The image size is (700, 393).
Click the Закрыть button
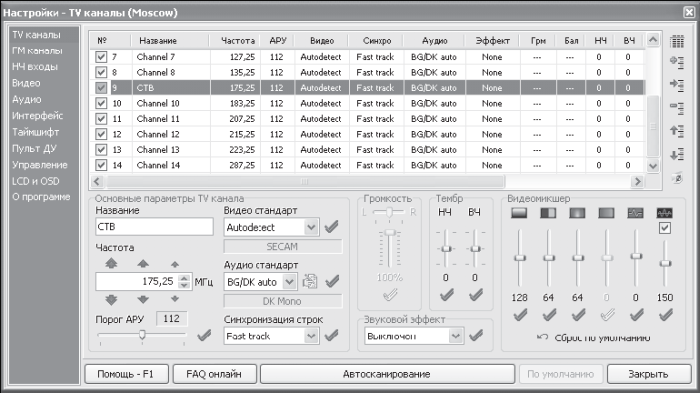649,374
